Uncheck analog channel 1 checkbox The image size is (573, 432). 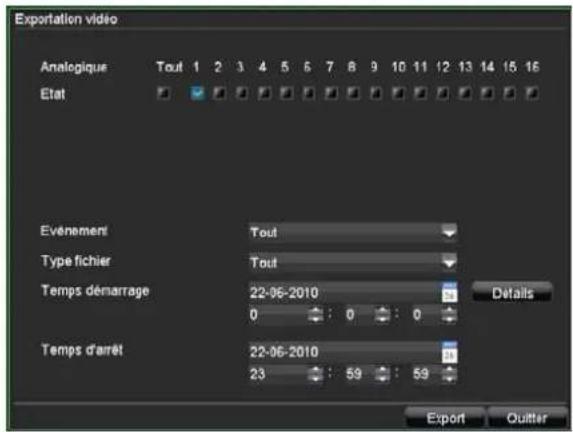[197, 93]
